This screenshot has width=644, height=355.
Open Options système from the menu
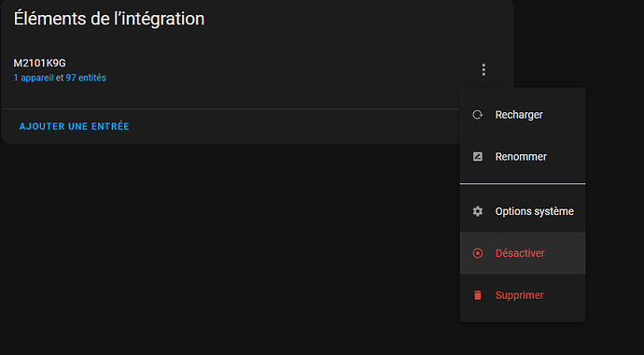coord(523,211)
